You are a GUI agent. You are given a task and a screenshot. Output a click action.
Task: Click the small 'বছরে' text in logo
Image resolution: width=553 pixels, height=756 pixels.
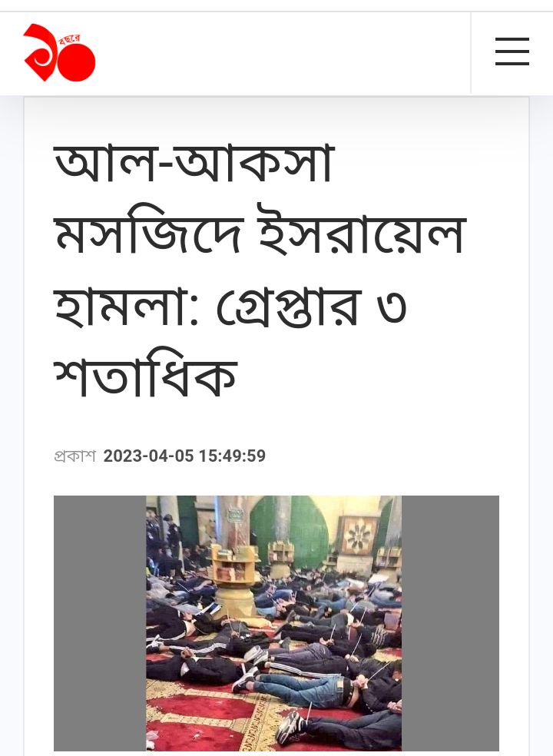tap(69, 39)
